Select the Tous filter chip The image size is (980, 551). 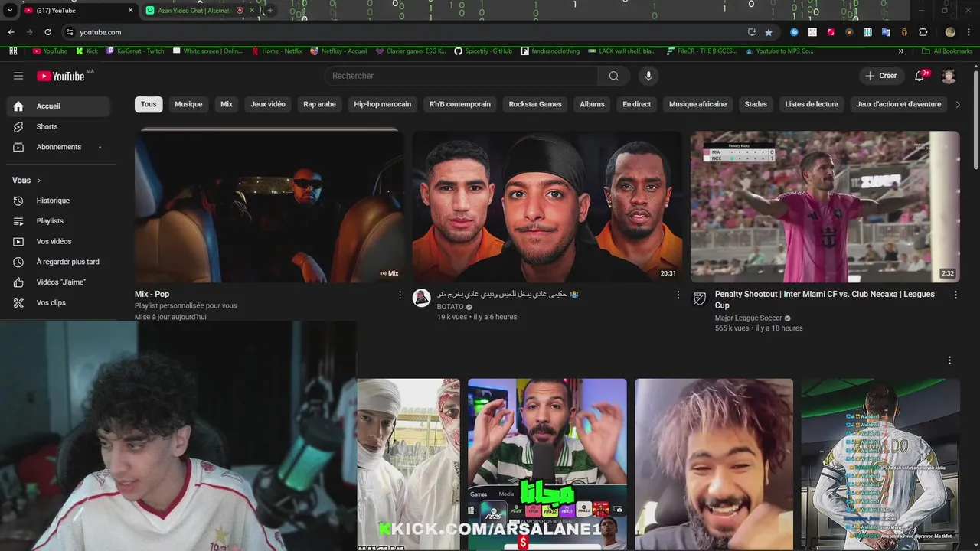[x=149, y=104]
